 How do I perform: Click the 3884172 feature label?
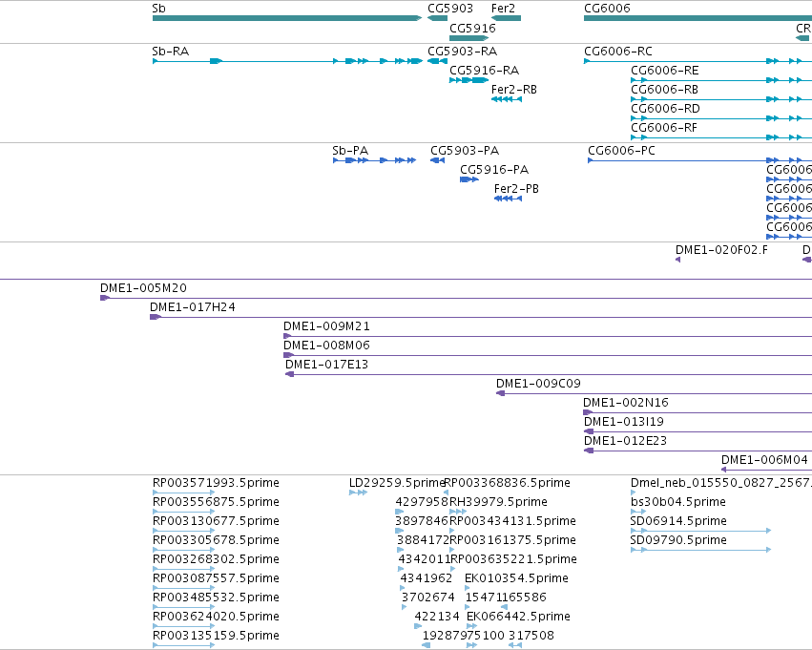[423, 540]
